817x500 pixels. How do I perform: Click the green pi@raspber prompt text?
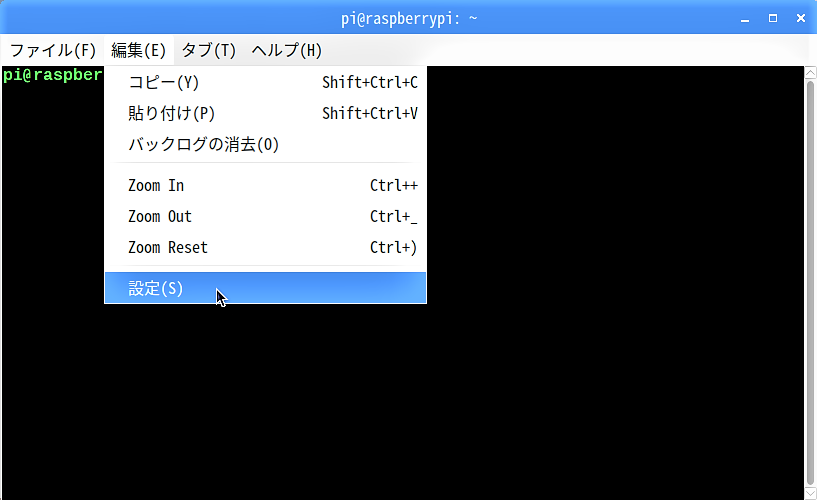coord(53,75)
